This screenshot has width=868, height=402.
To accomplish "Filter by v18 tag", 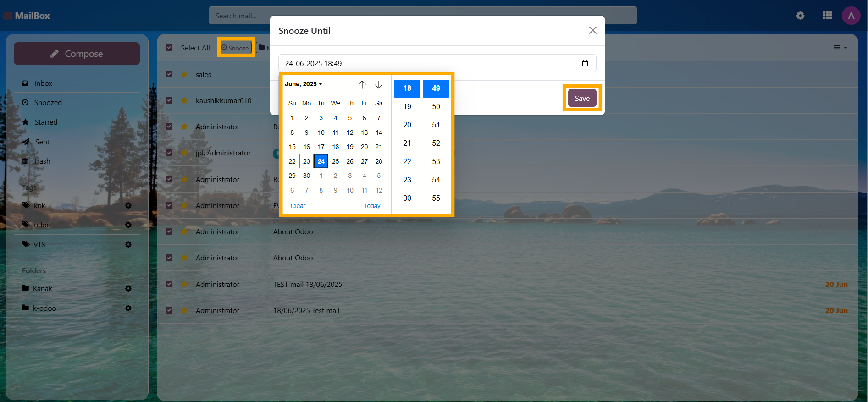I will pos(39,244).
